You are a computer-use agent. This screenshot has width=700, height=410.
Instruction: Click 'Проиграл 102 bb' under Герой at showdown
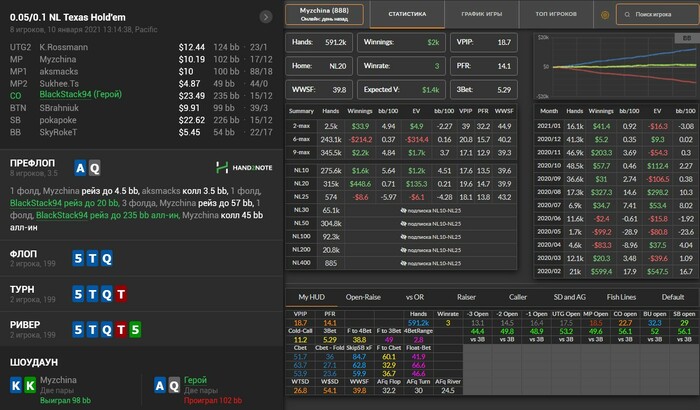click(x=213, y=401)
